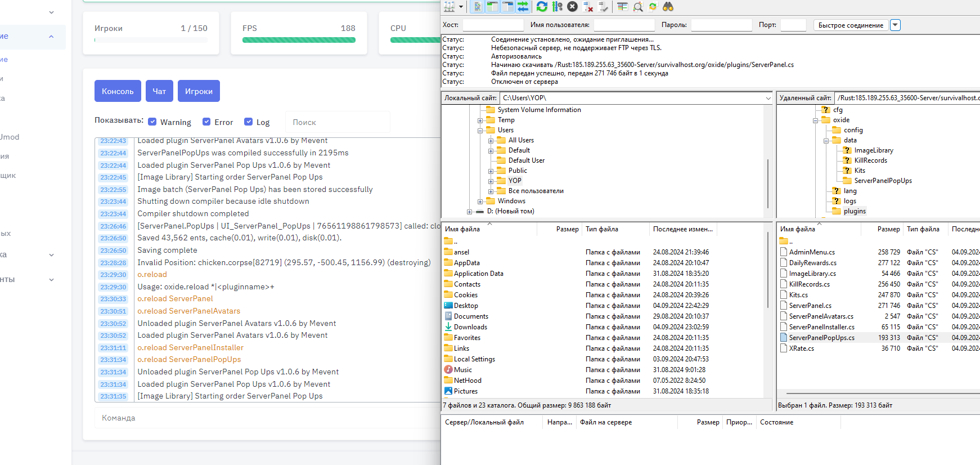Open remote file search binoculars icon
980x465 pixels.
coord(668,7)
